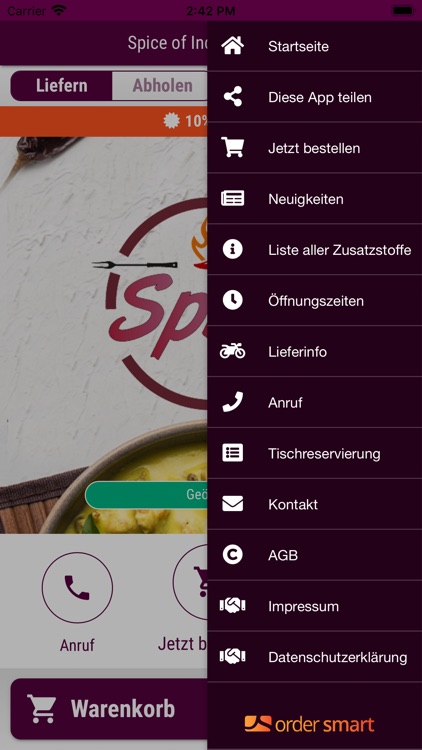Click the share icon for Diese App teilen
Screen dimensions: 422x750
[x=233, y=97]
